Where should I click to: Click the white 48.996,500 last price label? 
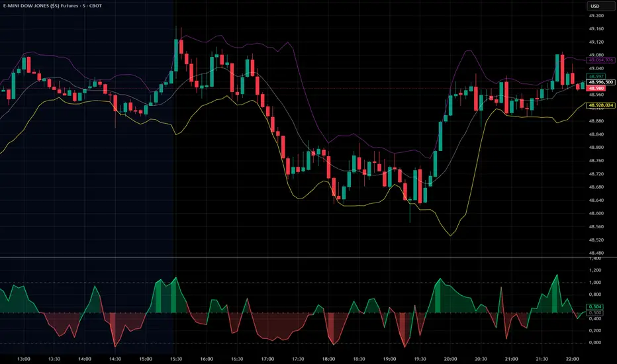[600, 82]
